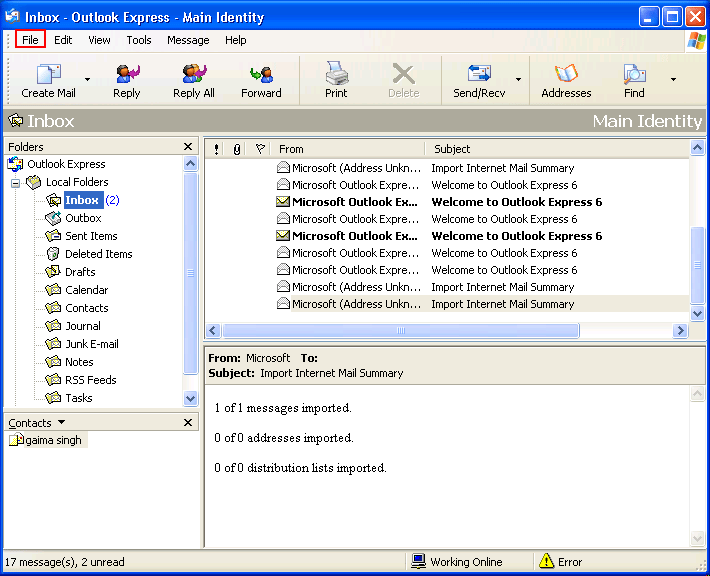Sort by the Priority exclamation column
Image resolution: width=710 pixels, height=576 pixels.
pos(216,149)
